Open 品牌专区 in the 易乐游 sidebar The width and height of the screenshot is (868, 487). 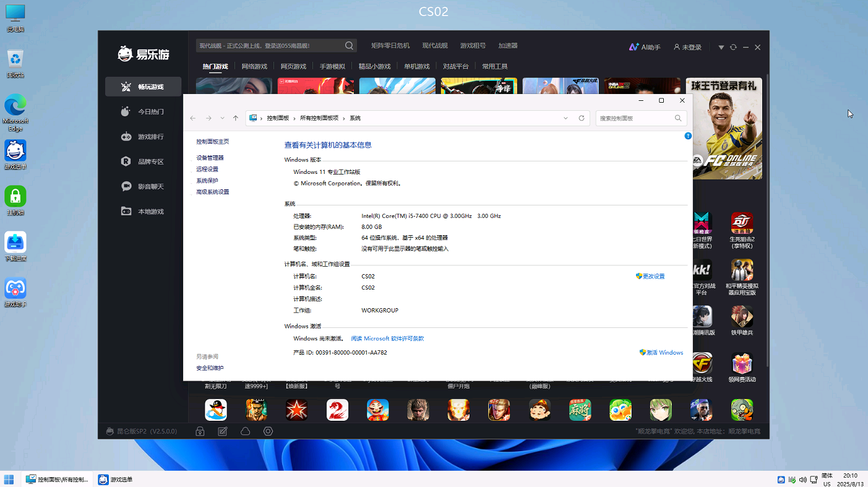tap(143, 162)
